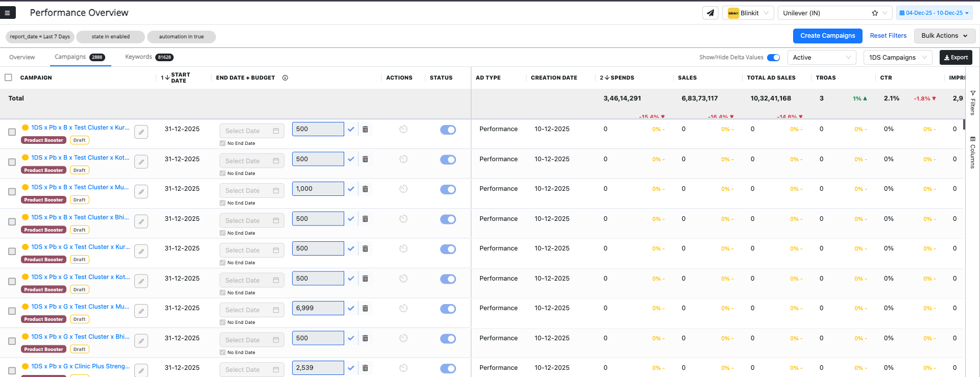Open the hamburger navigation menu
Image resolution: width=980 pixels, height=377 pixels.
click(x=7, y=13)
